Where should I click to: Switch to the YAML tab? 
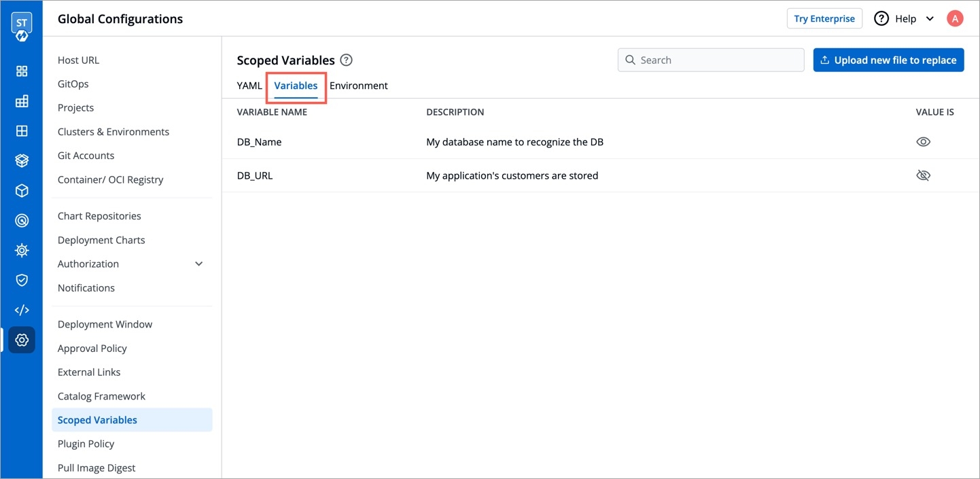[x=249, y=86]
